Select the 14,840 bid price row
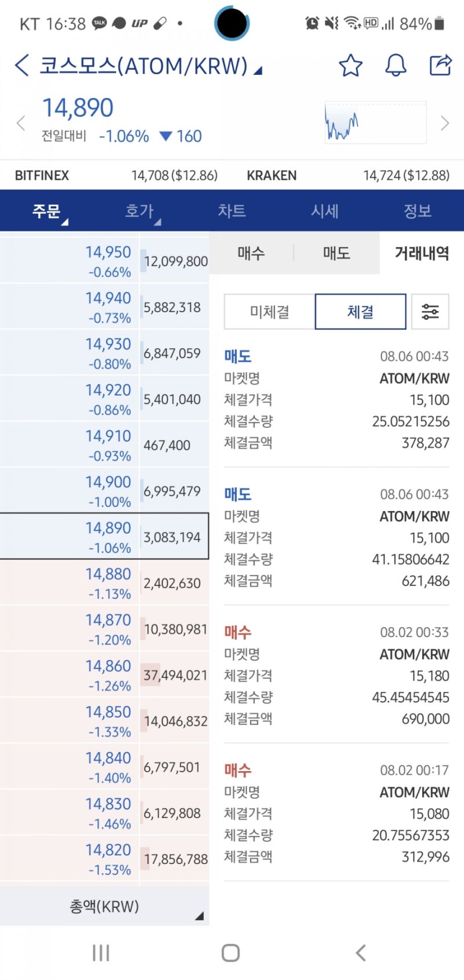 click(104, 766)
